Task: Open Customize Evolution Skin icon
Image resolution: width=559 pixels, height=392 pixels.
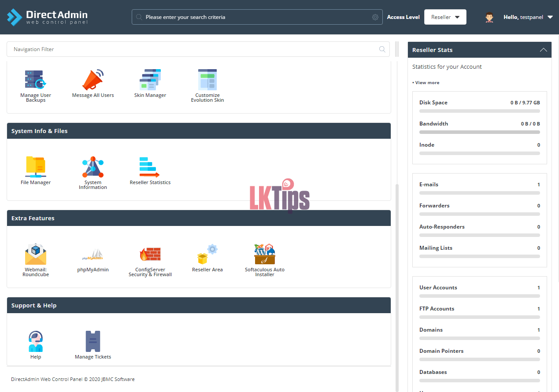Action: 207,80
